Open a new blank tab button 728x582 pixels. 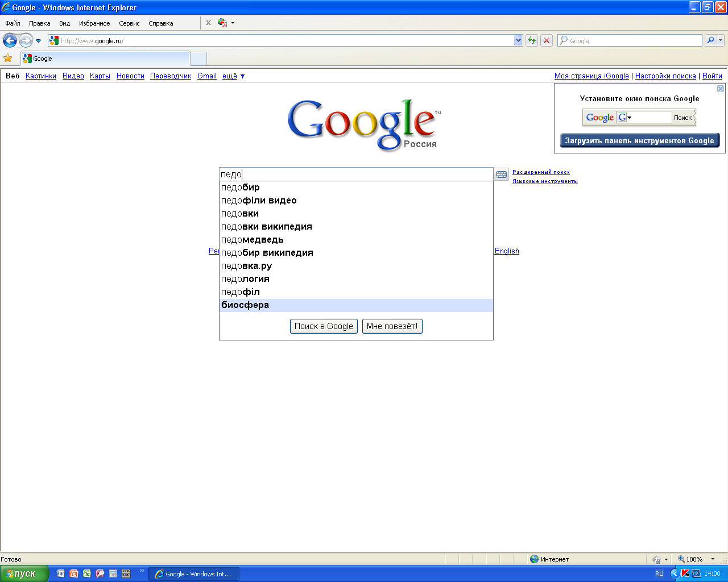[198, 59]
